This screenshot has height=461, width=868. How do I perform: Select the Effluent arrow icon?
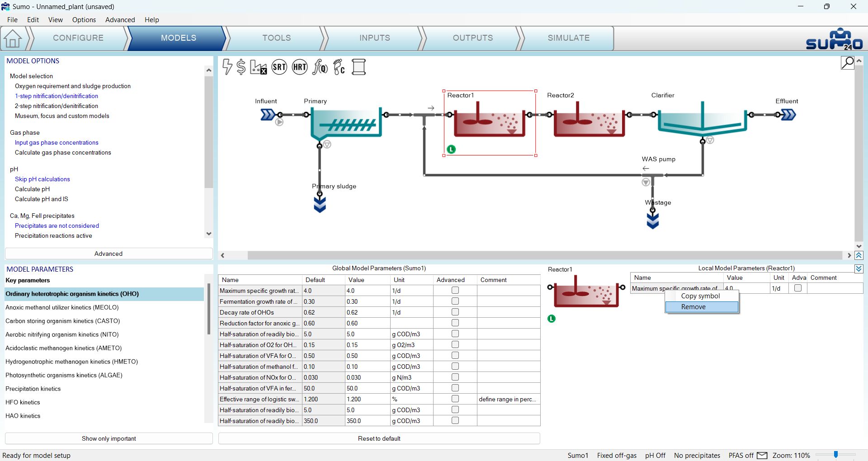788,115
